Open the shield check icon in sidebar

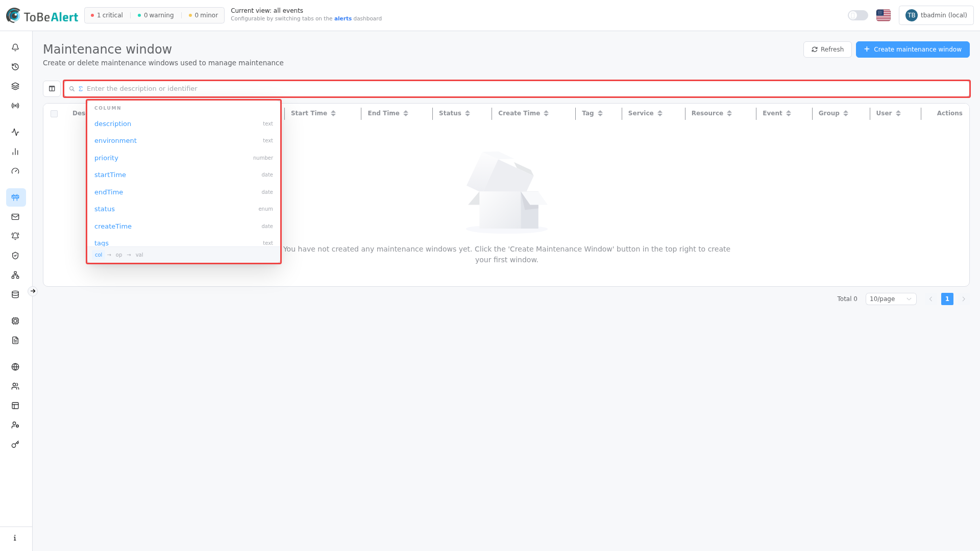point(15,256)
